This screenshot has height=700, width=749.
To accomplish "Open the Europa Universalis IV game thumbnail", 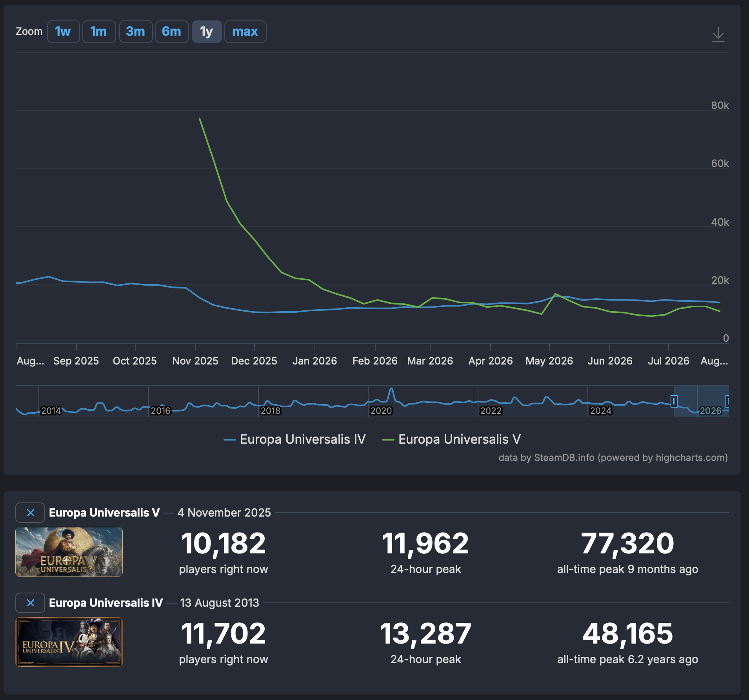I will coord(69,642).
